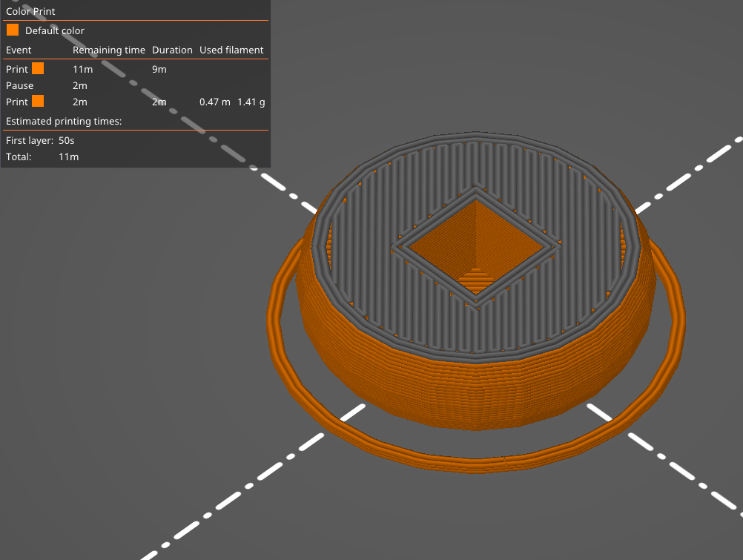Select the Pause event row

(x=136, y=85)
